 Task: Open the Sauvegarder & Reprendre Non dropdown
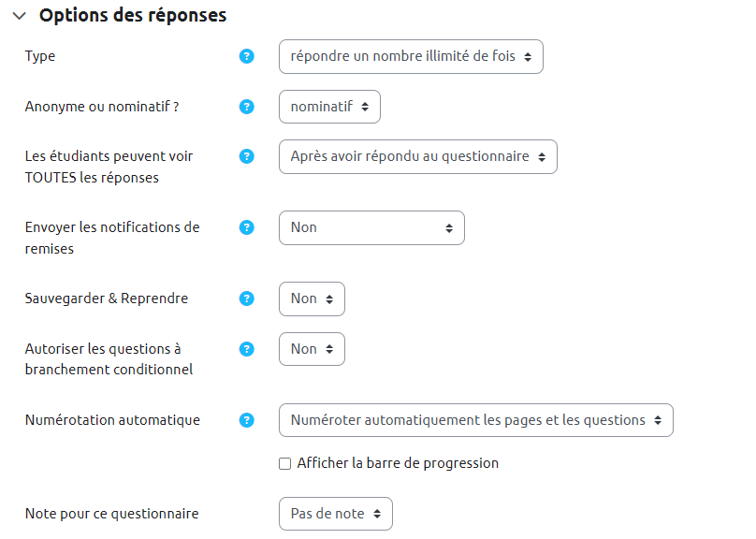[x=312, y=299]
